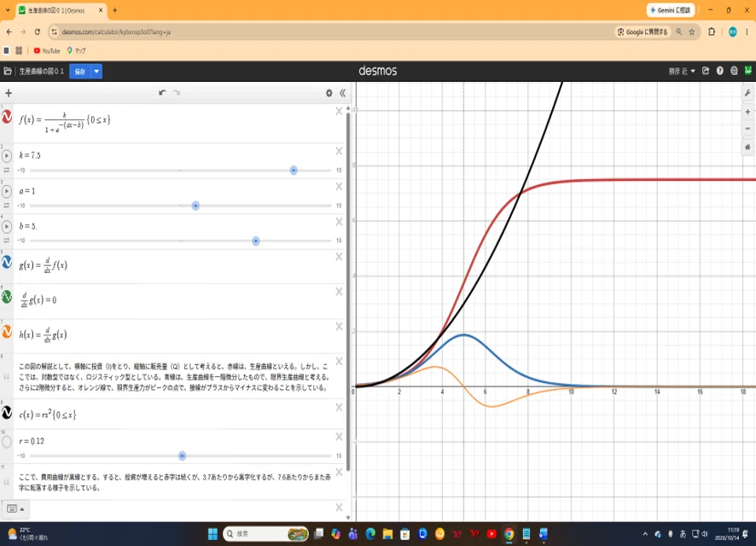Open the language globe icon
Viewport: 756px width, 546px height.
click(x=734, y=71)
